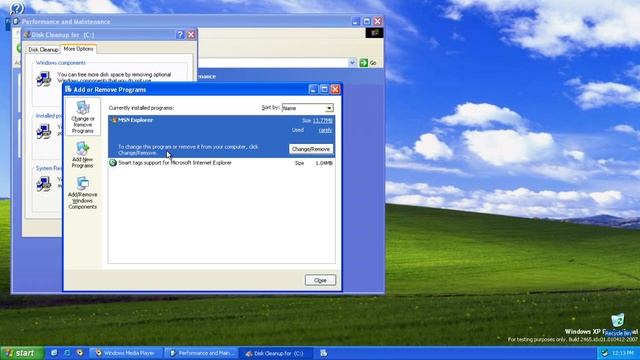Screen dimensions: 640x360
Task: Click the system tray notification icon
Action: 604,353
